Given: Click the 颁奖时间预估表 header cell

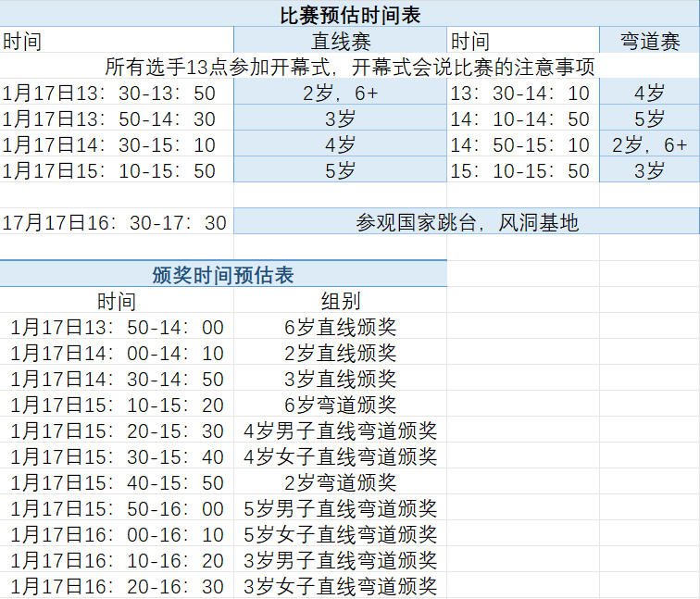Looking at the screenshot, I should pos(223,275).
